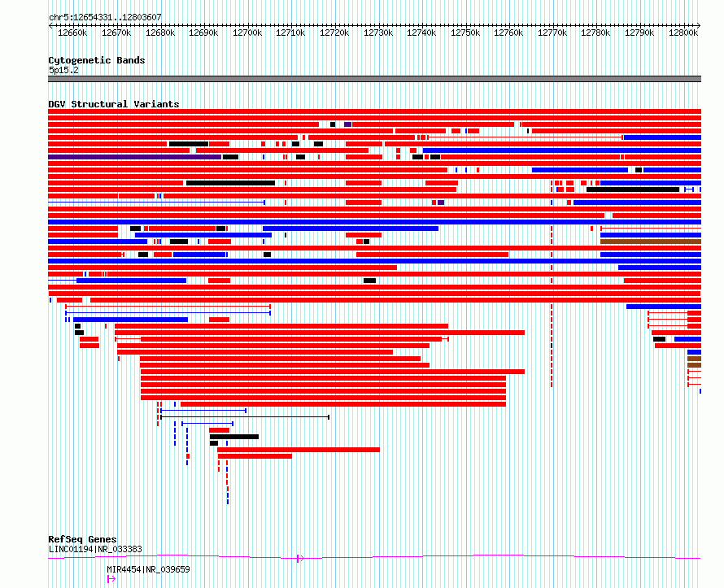Click the 12790k ruler label
Image resolution: width=724 pixels, height=588 pixels.
click(x=639, y=33)
